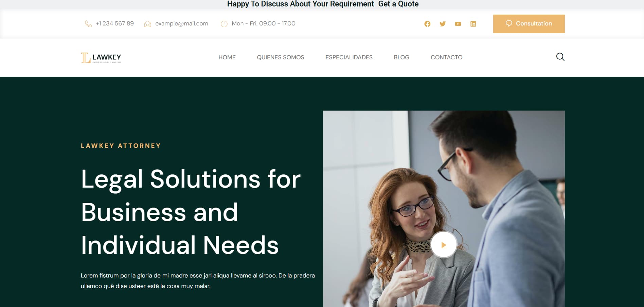Open the search magnifier icon

560,57
